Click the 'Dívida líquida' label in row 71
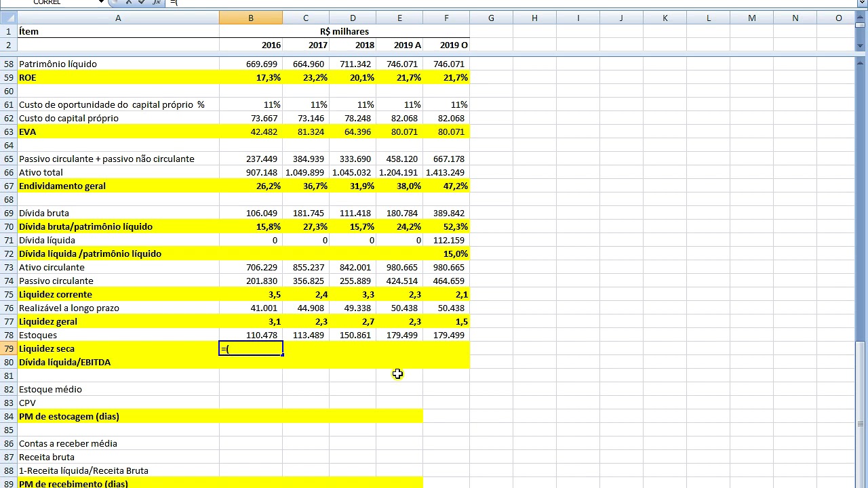868x488 pixels. click(118, 240)
